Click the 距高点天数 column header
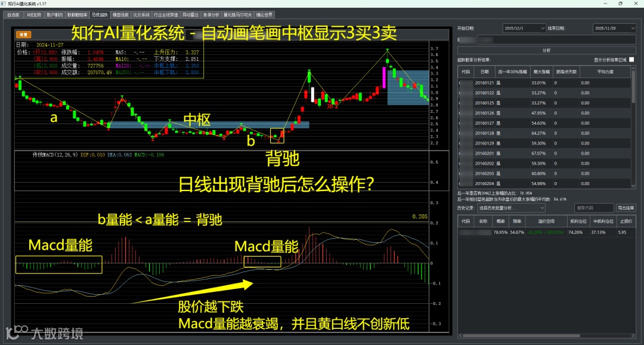This screenshot has width=644, height=345. [566, 72]
